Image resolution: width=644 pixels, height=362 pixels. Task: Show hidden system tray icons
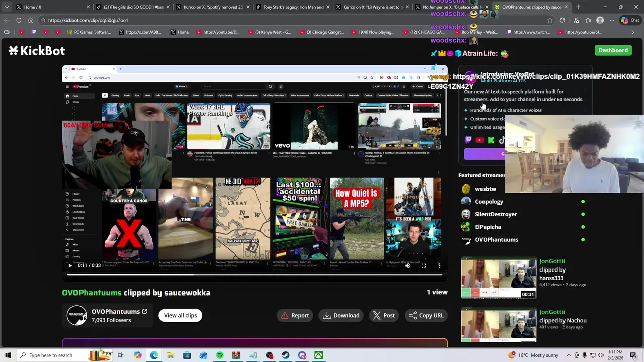568,355
